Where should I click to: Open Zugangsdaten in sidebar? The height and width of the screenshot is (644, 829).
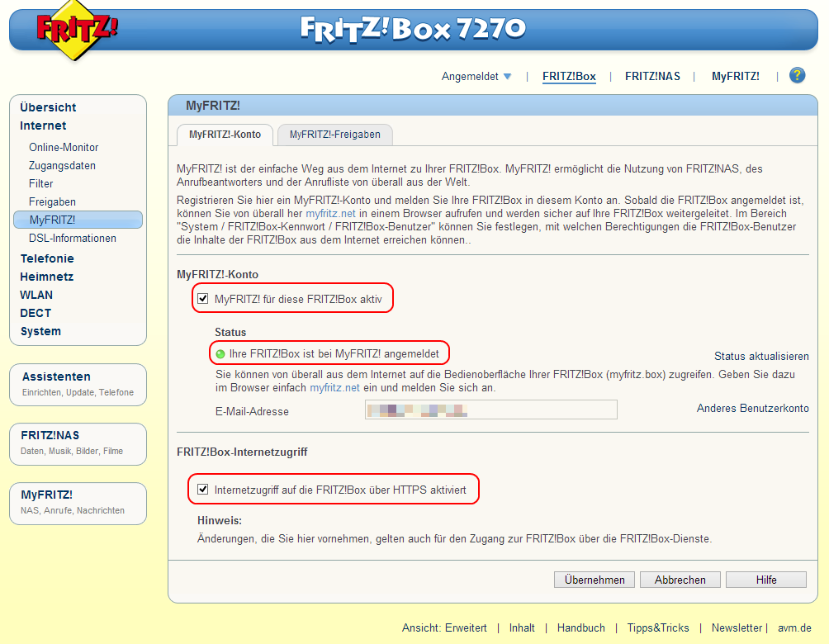click(x=62, y=166)
